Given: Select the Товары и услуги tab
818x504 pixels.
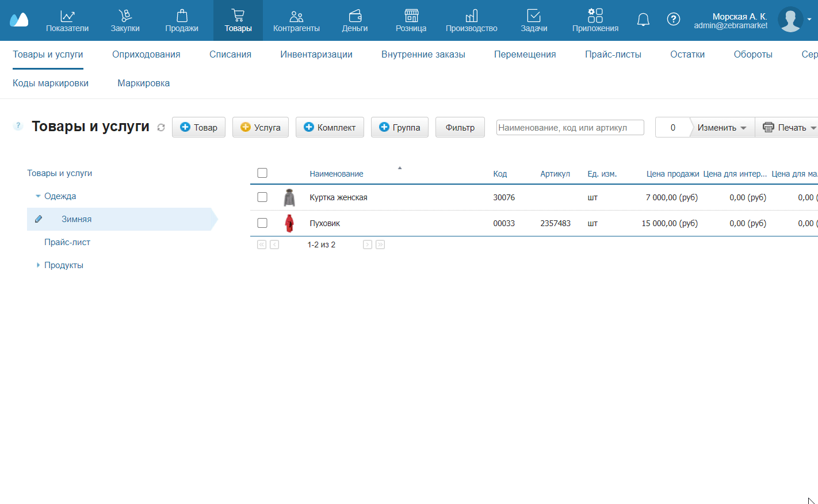Looking at the screenshot, I should [x=48, y=55].
